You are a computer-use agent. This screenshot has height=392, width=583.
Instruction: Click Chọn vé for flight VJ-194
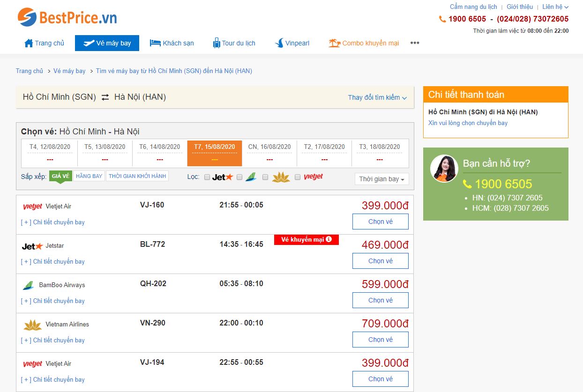(381, 379)
